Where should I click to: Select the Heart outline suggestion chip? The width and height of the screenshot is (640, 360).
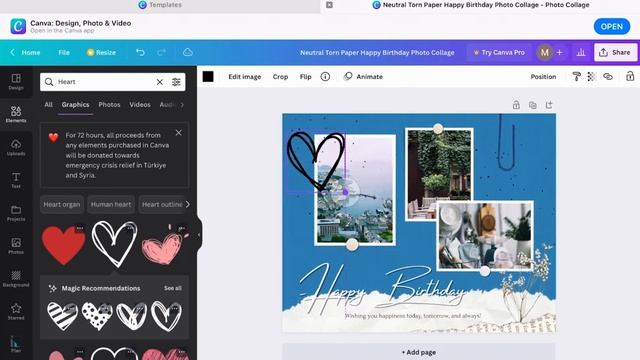pos(162,204)
